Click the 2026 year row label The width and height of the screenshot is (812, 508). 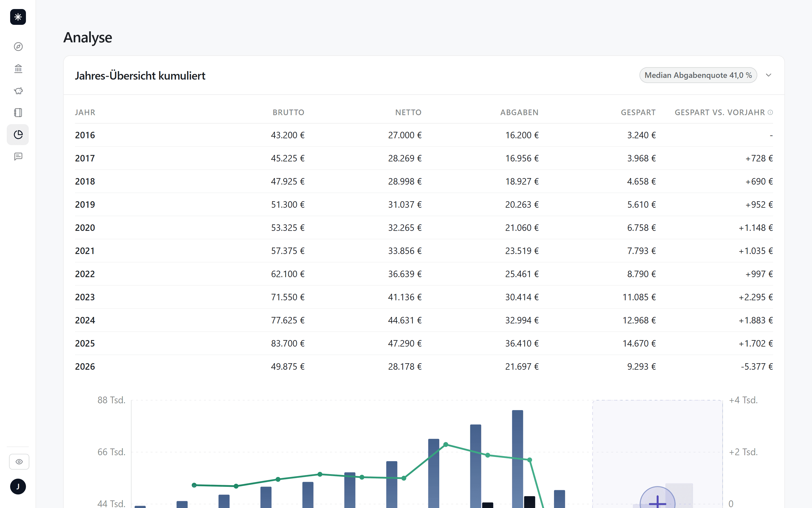click(x=85, y=367)
